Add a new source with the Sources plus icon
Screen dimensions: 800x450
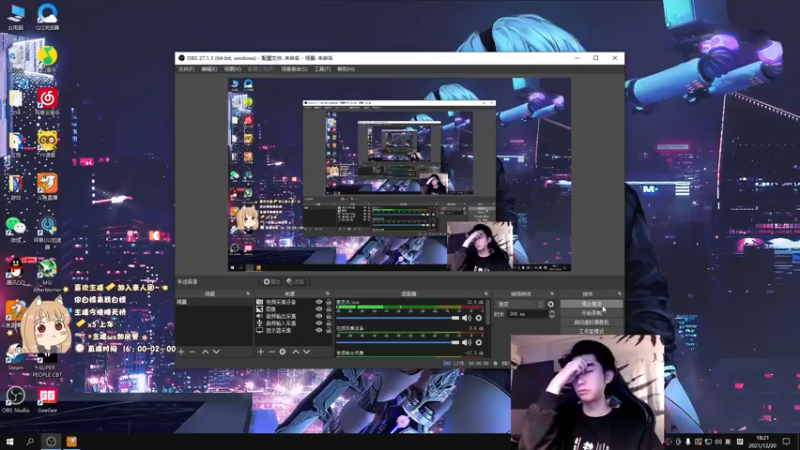260,352
